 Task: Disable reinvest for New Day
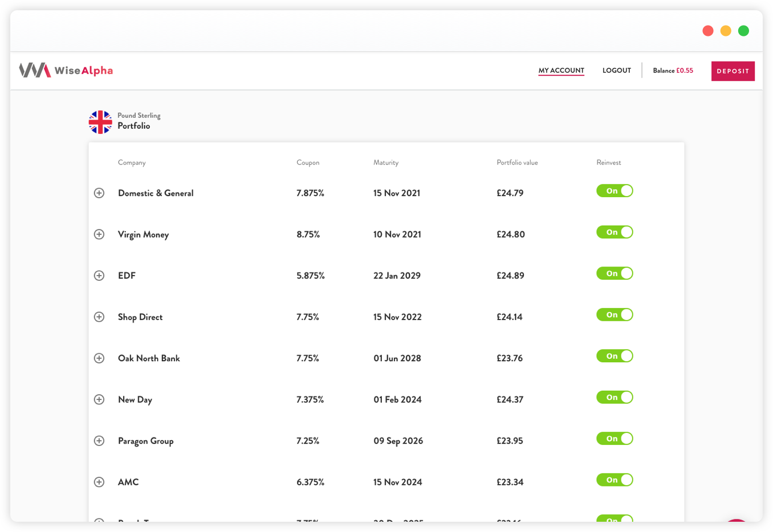[615, 397]
